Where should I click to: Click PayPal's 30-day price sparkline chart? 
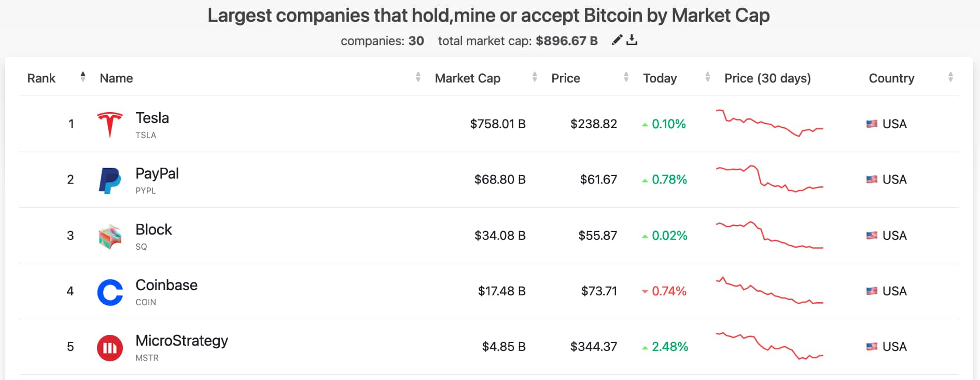769,180
